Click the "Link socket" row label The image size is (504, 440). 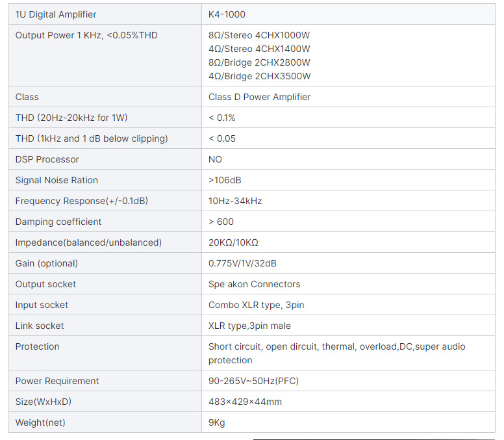(40, 326)
